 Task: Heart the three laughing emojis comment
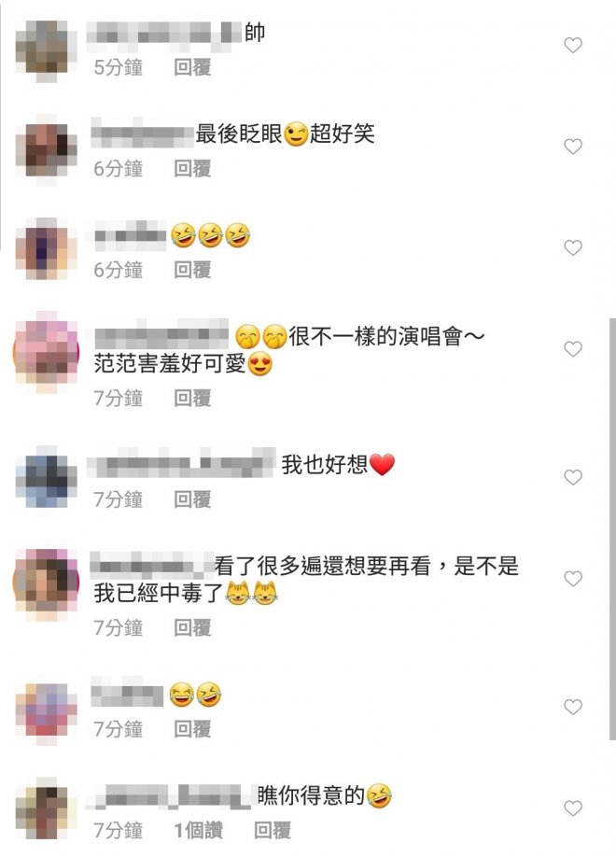(573, 247)
